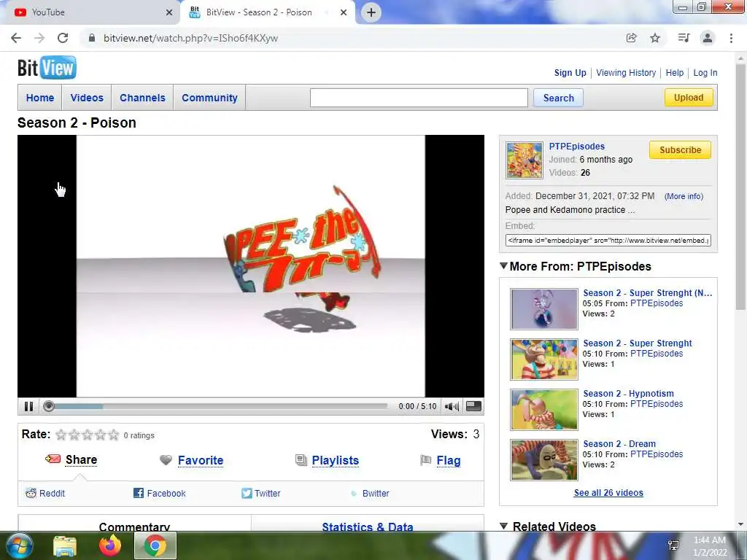Click the share page icon in address bar
The height and width of the screenshot is (560, 747).
point(631,38)
